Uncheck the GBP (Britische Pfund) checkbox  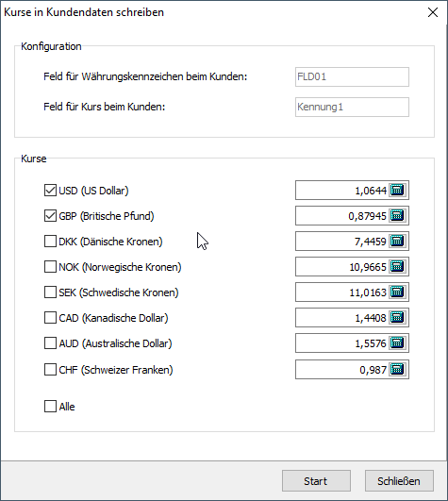50,216
